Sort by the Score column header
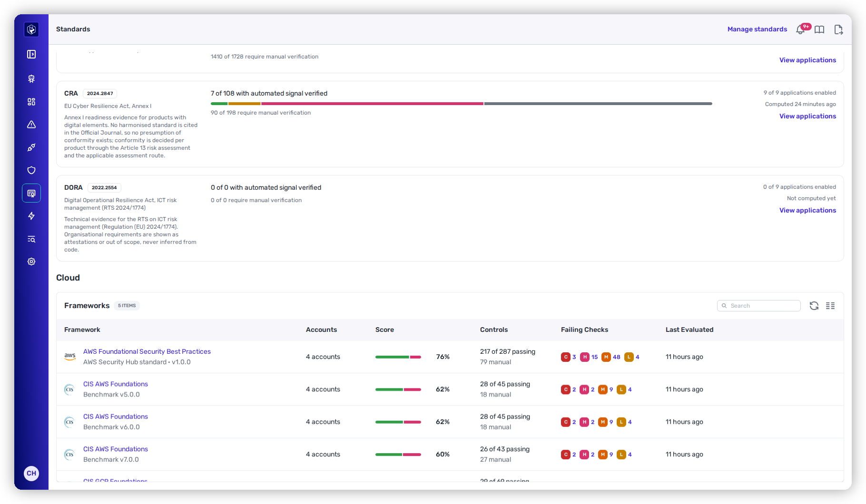 [384, 330]
